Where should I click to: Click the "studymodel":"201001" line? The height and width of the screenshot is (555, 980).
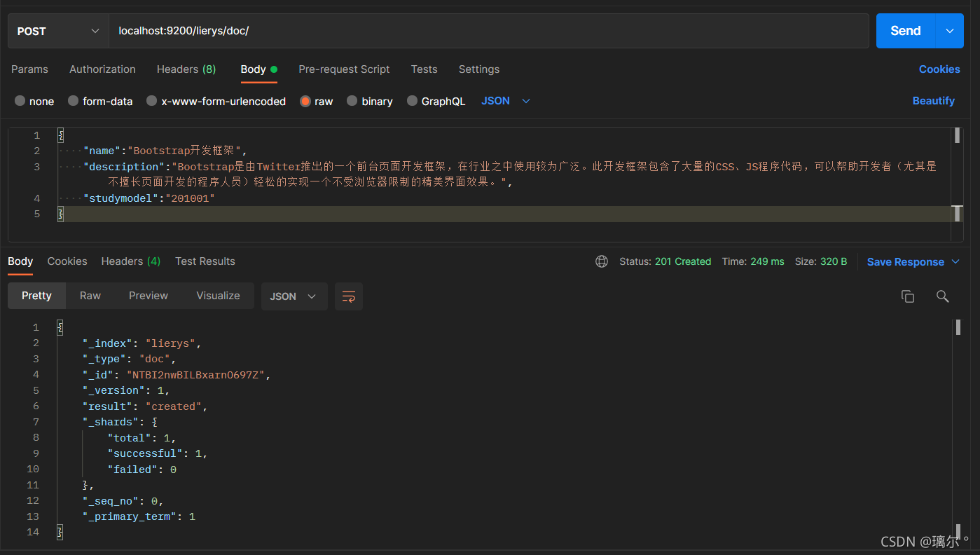149,198
